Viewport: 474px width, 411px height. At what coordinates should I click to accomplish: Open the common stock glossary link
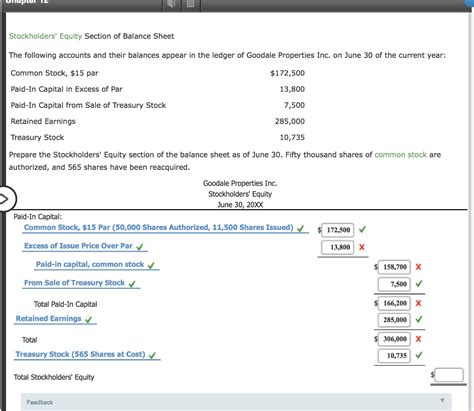tap(401, 155)
